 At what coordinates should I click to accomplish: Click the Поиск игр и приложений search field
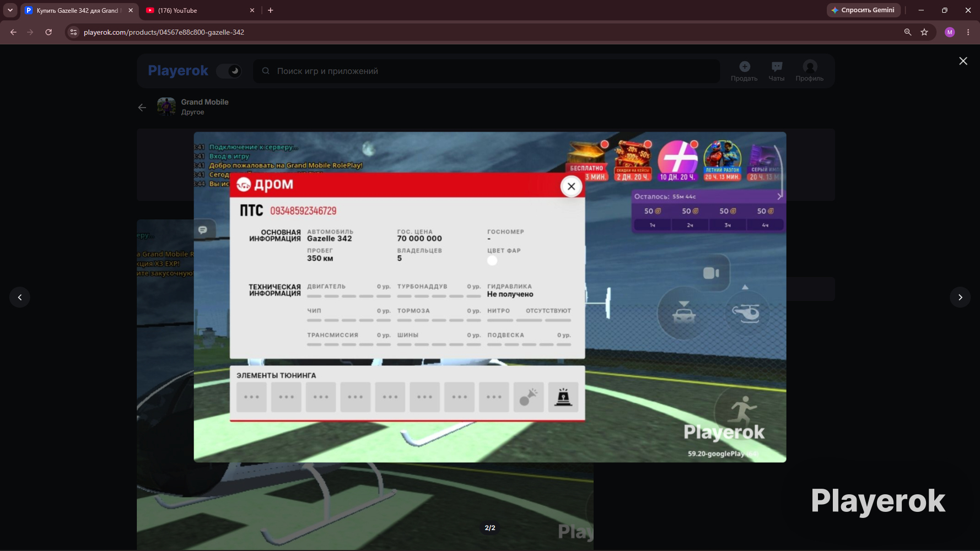point(486,71)
